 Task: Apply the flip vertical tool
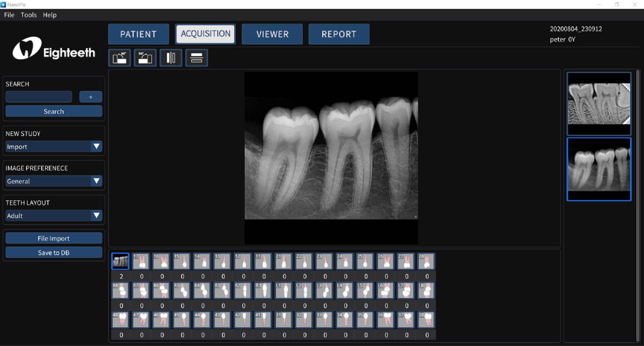click(x=196, y=57)
